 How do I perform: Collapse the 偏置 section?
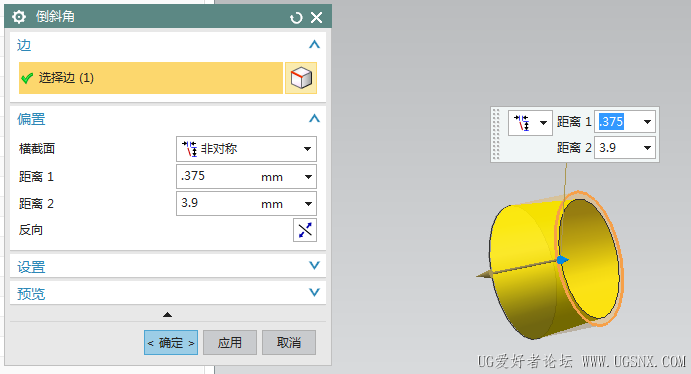click(x=314, y=118)
